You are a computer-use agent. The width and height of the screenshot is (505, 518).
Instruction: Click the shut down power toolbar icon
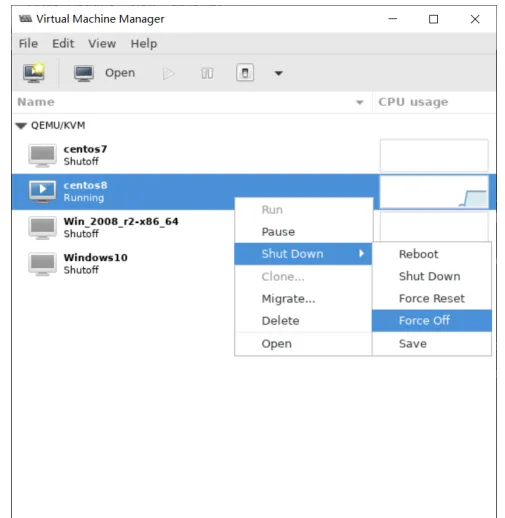(245, 73)
